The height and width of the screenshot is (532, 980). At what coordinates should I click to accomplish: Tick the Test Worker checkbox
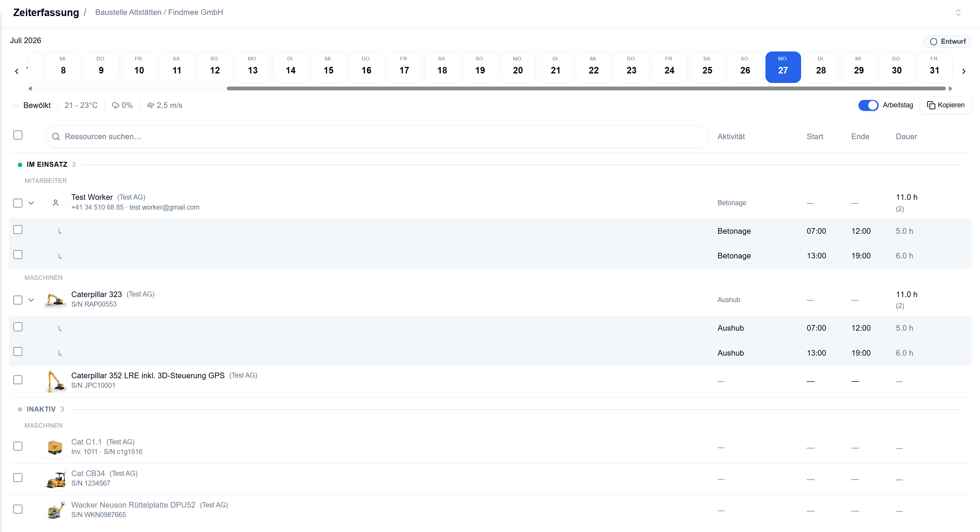click(x=18, y=203)
